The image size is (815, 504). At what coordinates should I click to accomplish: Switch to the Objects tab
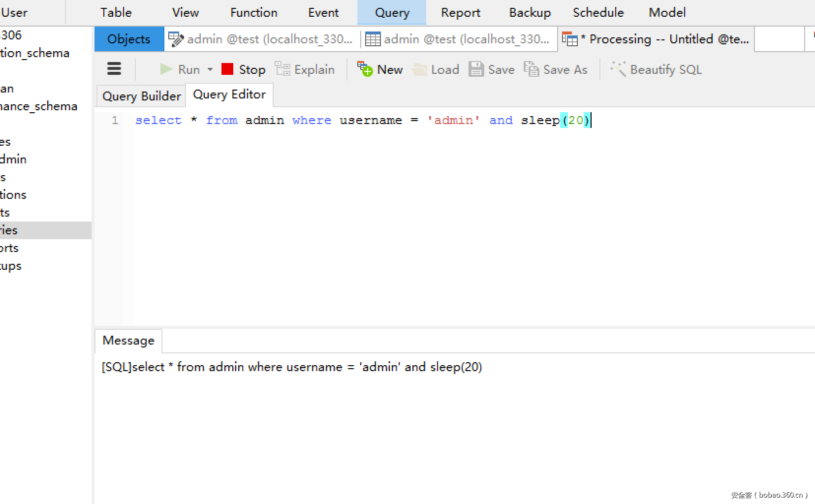128,39
